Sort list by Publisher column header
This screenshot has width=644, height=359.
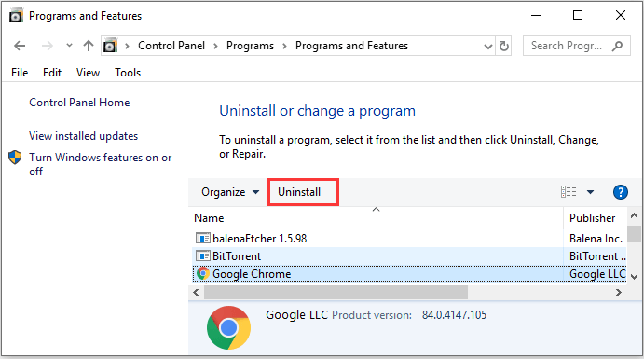point(592,218)
